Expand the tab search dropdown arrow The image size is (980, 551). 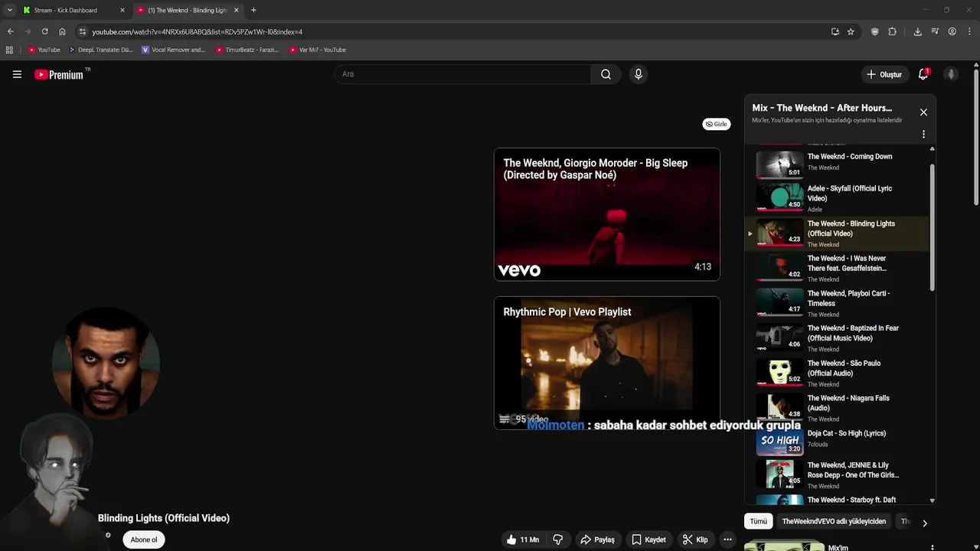[9, 10]
